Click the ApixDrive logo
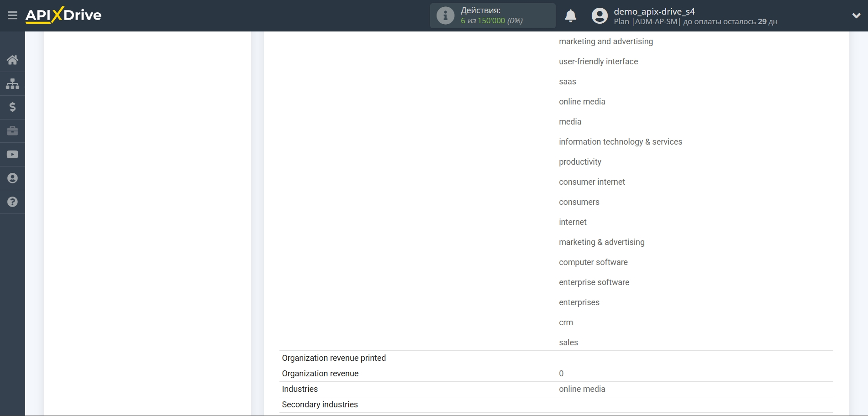 point(63,15)
